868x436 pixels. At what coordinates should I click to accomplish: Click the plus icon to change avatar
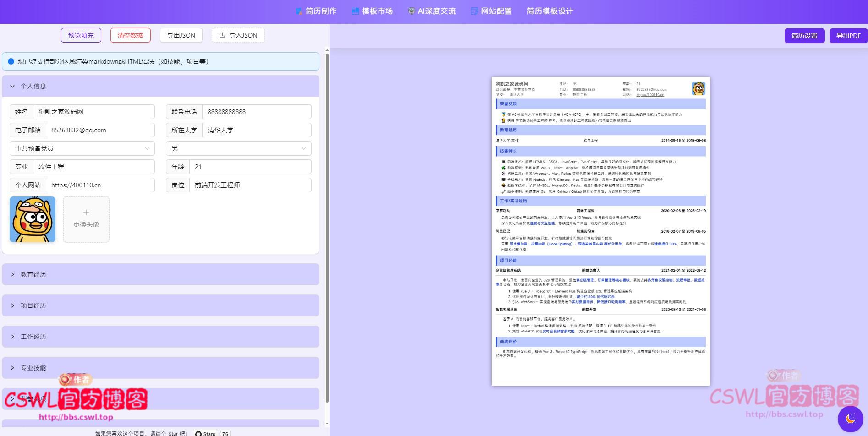86,213
